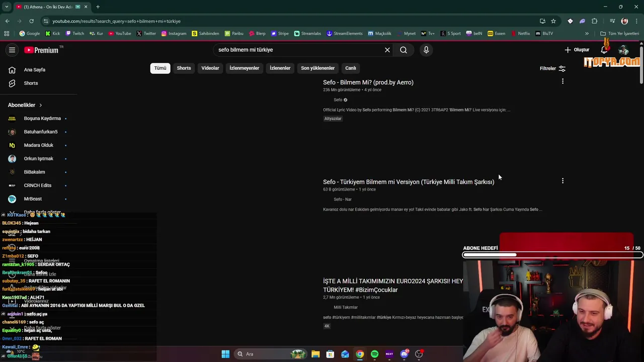Screen dimensions: 644x362
Task: Open options for Sefo - Bilmem Mi? video
Action: [562, 81]
